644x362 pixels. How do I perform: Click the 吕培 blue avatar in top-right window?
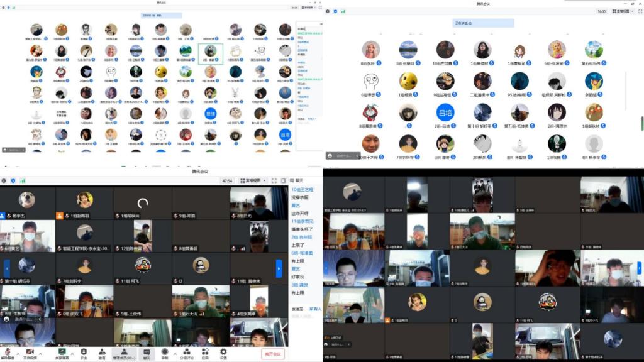(445, 112)
